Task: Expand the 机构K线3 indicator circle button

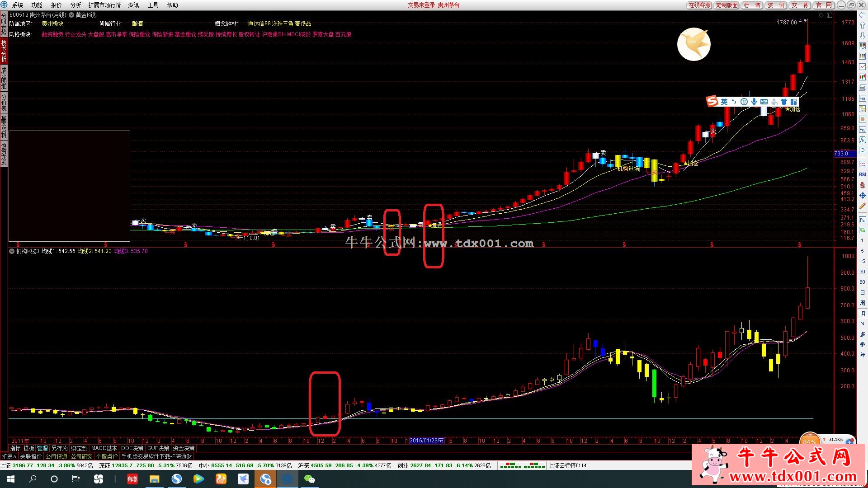Action: tap(12, 251)
